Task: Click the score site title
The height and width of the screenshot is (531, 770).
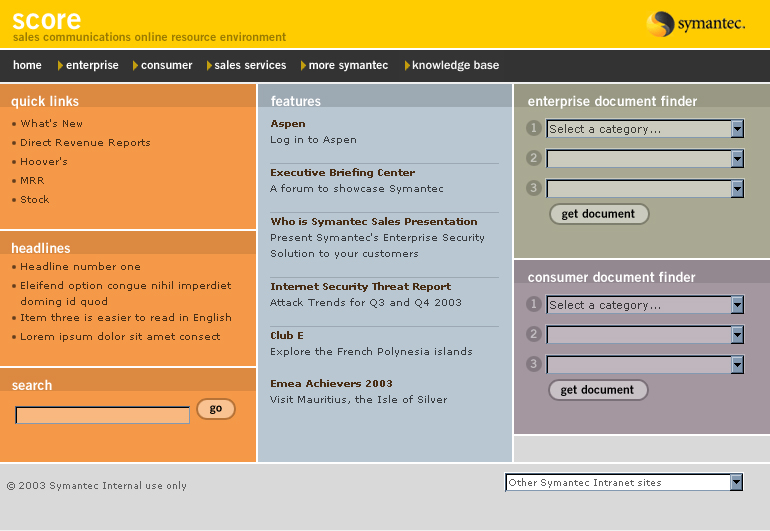Action: point(47,20)
